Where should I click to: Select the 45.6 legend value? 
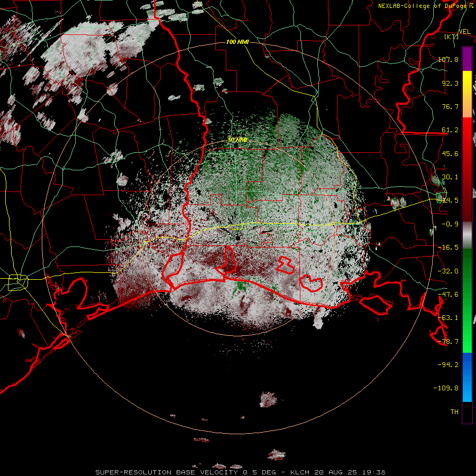click(450, 153)
